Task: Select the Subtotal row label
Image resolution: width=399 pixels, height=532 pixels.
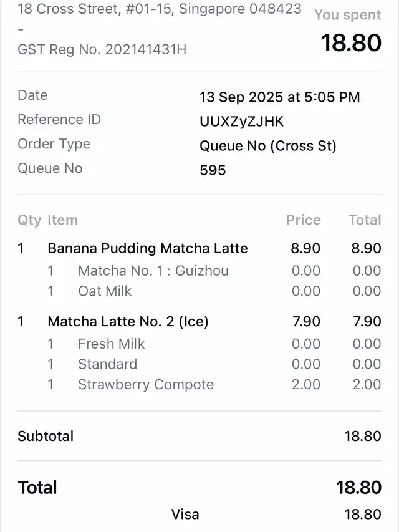Action: pos(46,436)
